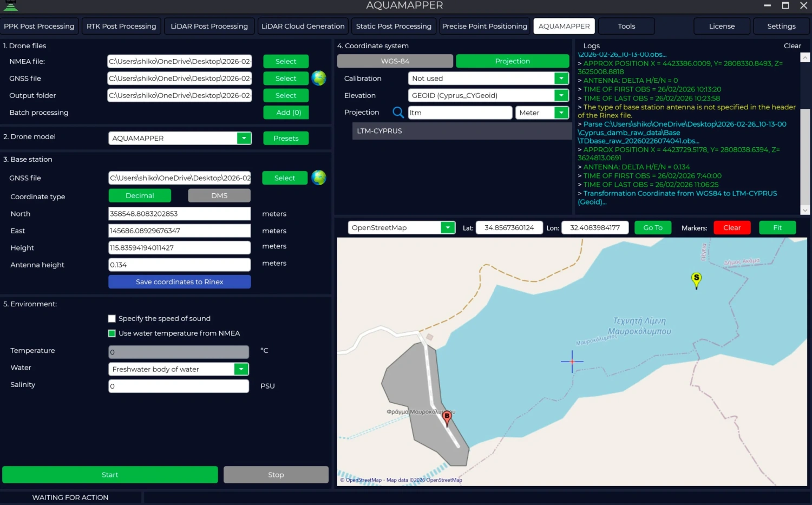812x505 pixels.
Task: Click the Lat input field above map
Action: [509, 228]
